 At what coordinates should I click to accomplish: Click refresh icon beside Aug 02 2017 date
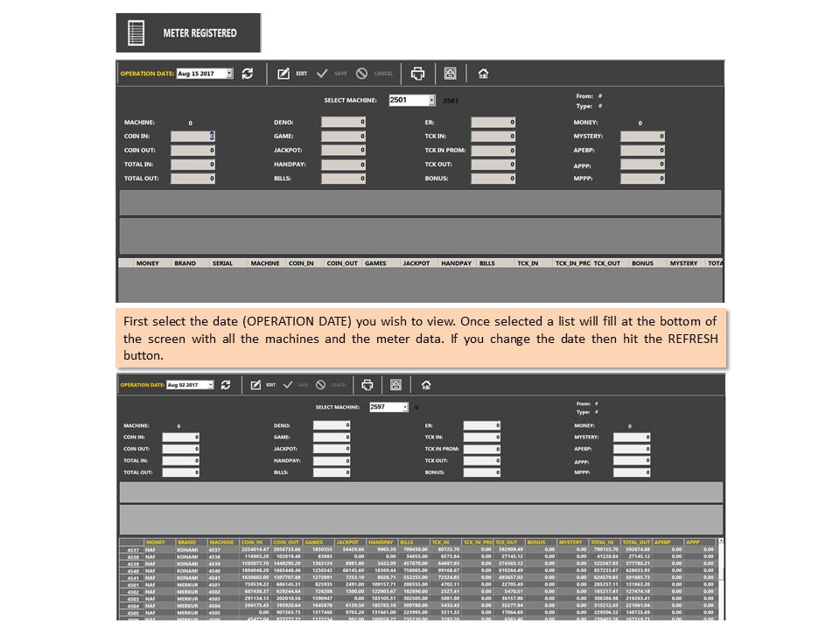coord(226,385)
